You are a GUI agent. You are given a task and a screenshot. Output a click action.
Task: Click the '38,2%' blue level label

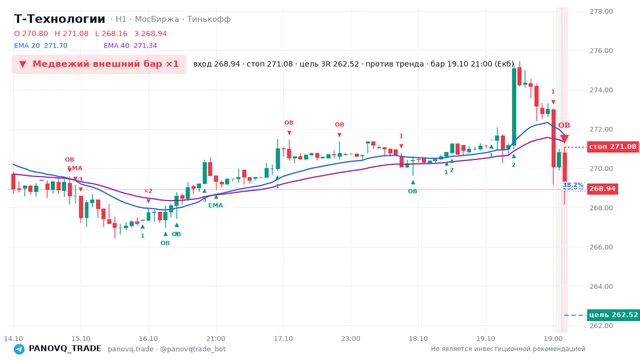[573, 185]
